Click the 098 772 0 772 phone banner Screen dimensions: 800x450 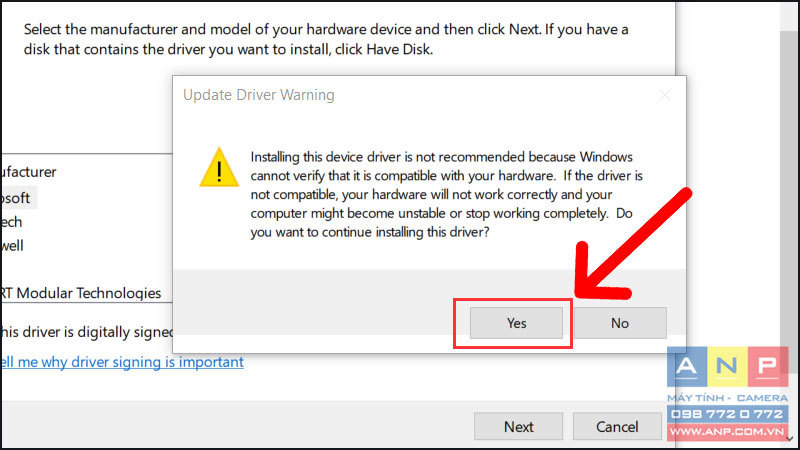727,414
